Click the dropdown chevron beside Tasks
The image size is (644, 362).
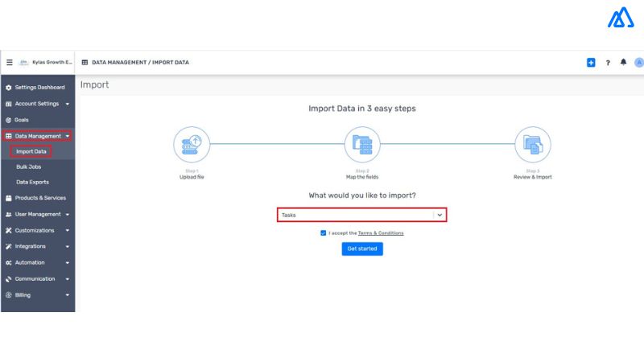[440, 215]
